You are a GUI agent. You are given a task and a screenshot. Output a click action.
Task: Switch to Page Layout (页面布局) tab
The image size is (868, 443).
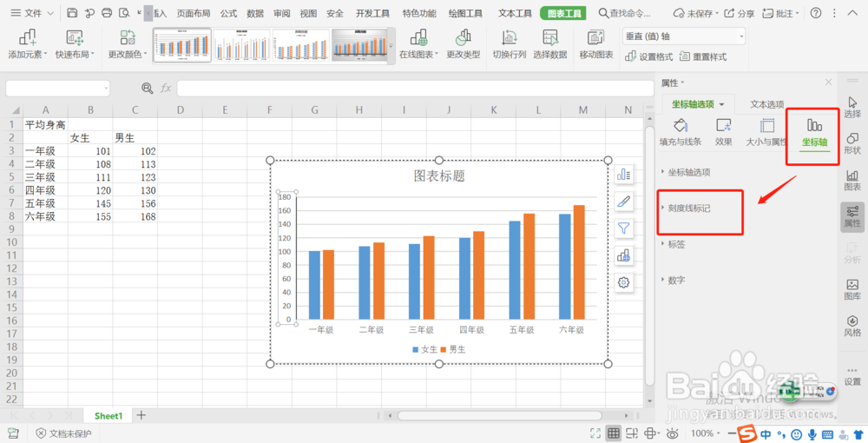[194, 13]
